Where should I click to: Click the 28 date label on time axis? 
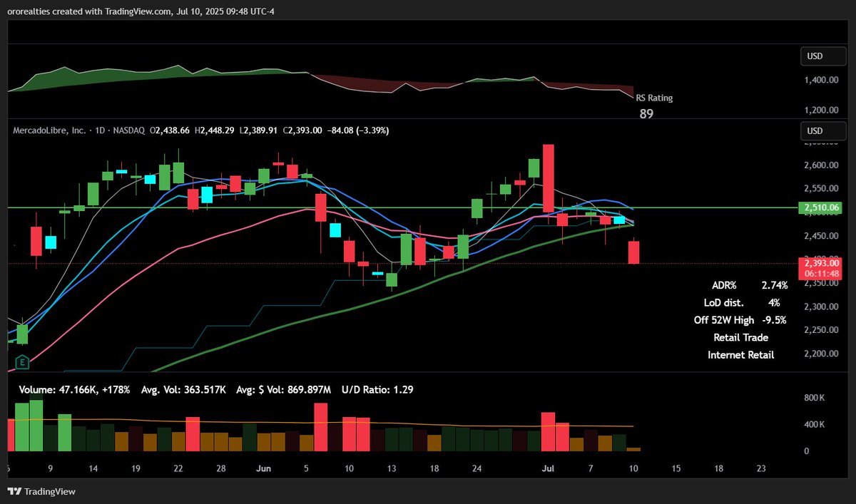221,469
